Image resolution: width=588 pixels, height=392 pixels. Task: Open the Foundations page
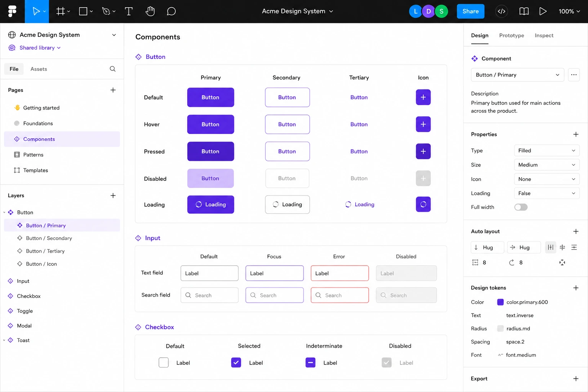click(x=62, y=123)
